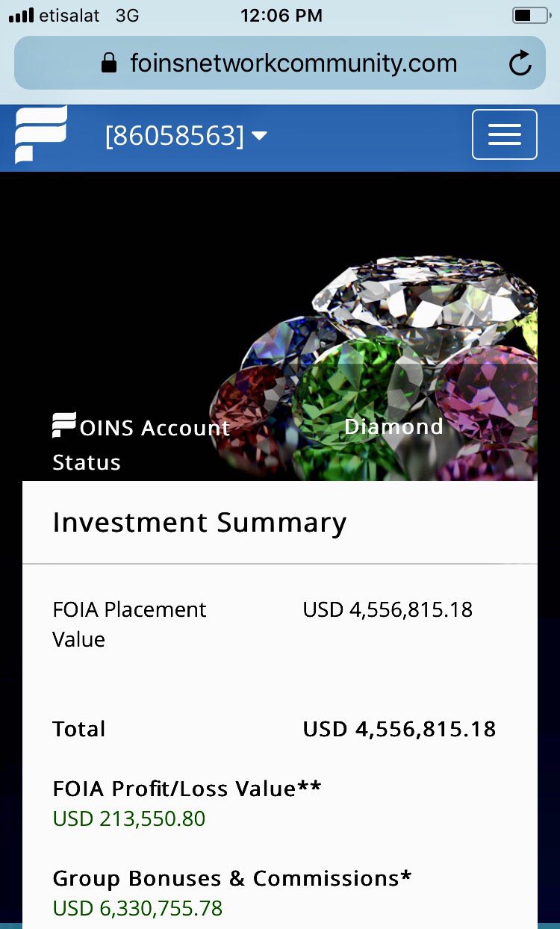Tap the cellular signal bars icon
This screenshot has height=929, width=560.
[21, 16]
